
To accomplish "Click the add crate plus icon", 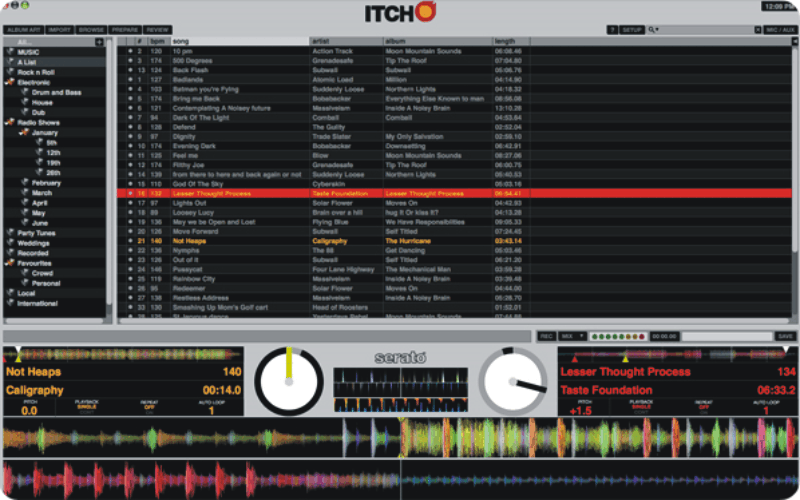I will pos(98,42).
